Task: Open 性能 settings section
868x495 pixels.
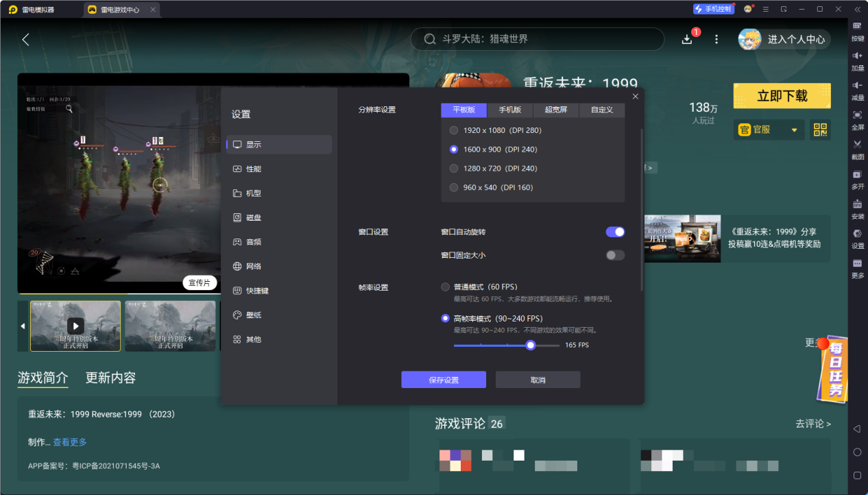Action: 279,169
